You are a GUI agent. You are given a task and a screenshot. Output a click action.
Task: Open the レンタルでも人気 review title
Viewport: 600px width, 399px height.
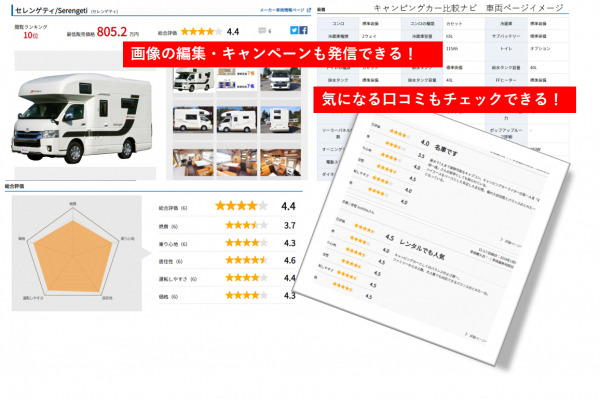(422, 248)
